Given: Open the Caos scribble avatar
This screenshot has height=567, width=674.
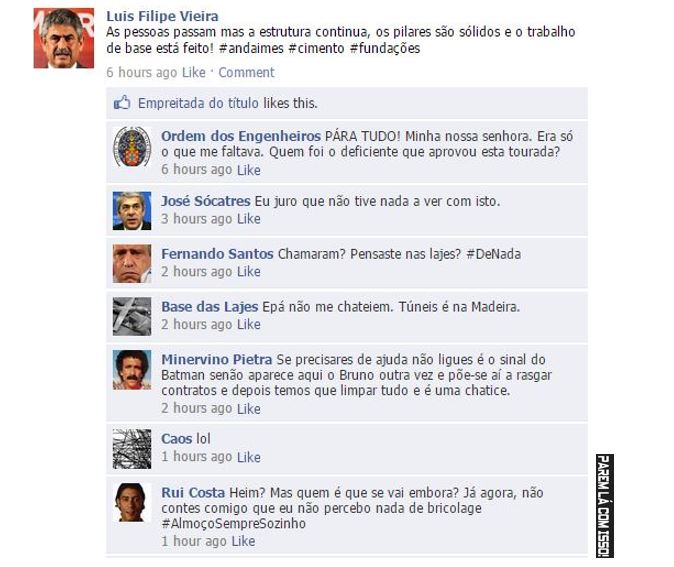Looking at the screenshot, I should click(132, 449).
